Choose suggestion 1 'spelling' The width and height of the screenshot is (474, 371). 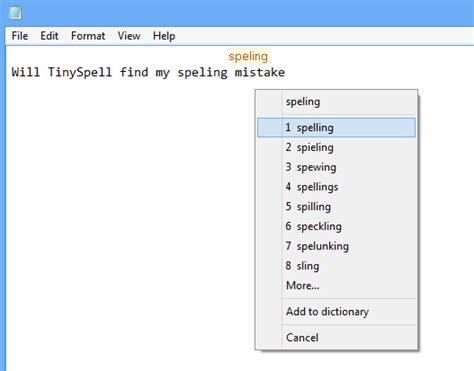(x=336, y=127)
